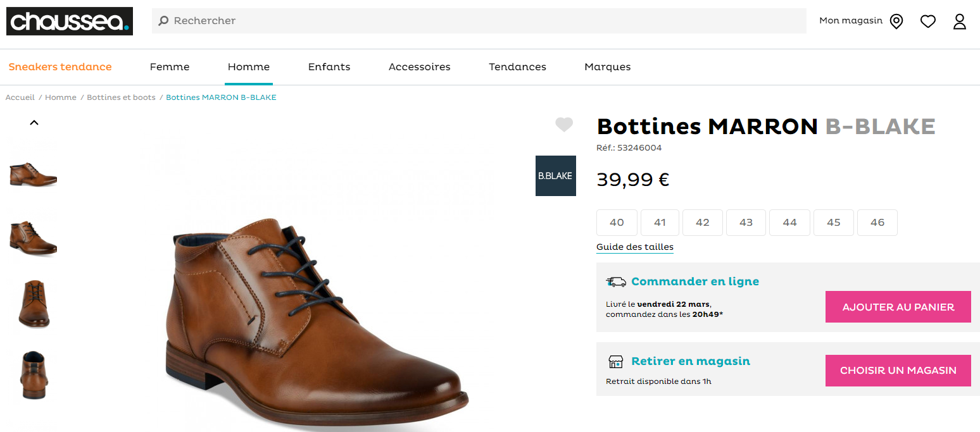
Task: Open the user account icon
Action: [960, 22]
